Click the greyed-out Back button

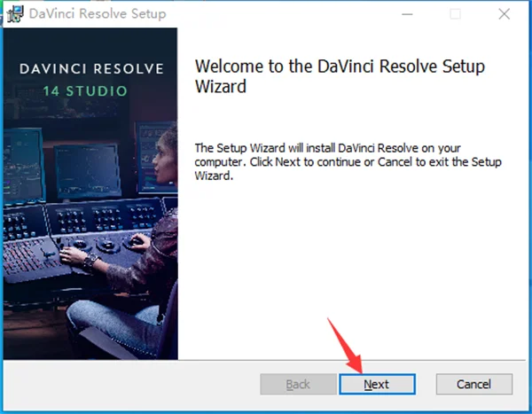pos(298,384)
